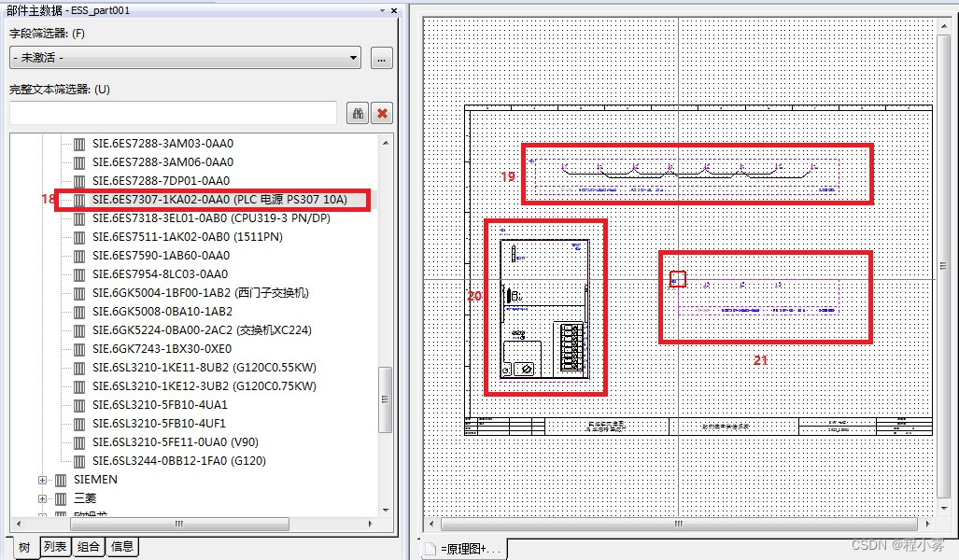Click part icon beside SIE.6GK7243-1BX30-0XE0

click(78, 349)
